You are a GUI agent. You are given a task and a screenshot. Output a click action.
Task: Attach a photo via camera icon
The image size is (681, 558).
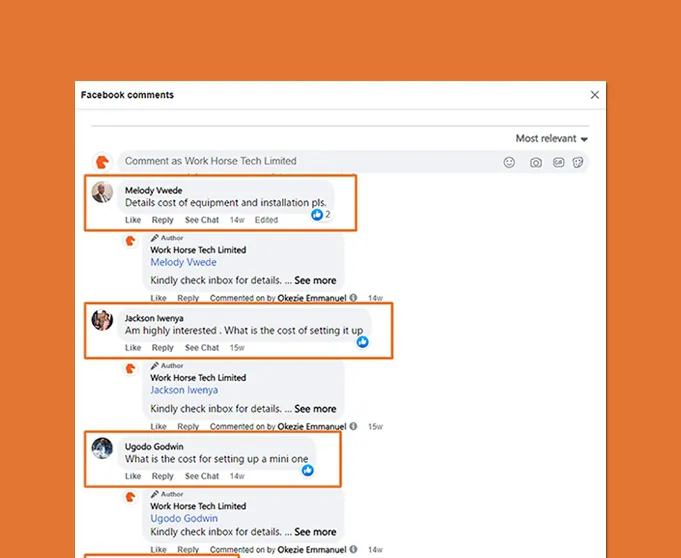click(x=536, y=163)
